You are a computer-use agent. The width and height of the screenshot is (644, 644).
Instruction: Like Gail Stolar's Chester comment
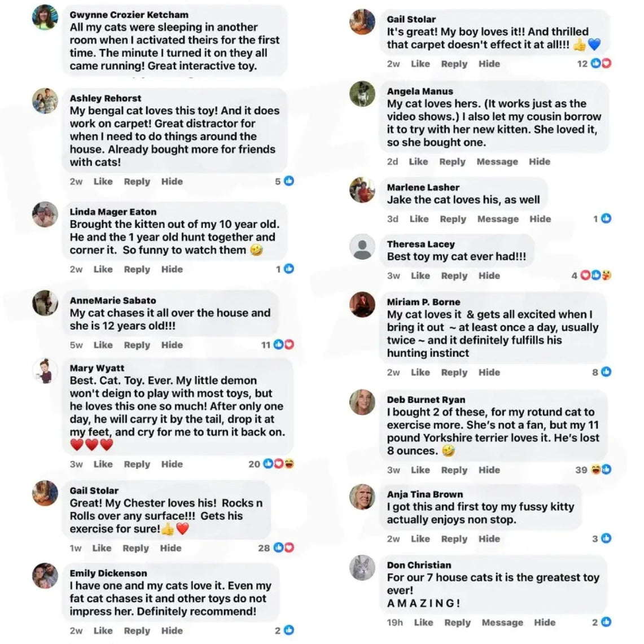[102, 548]
